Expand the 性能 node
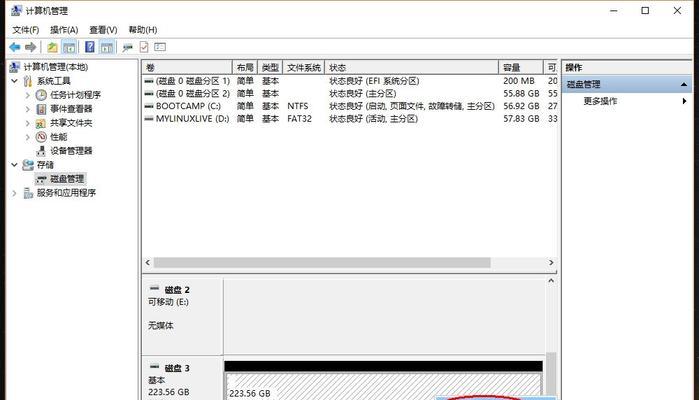This screenshot has height=400, width=699. pyautogui.click(x=27, y=137)
